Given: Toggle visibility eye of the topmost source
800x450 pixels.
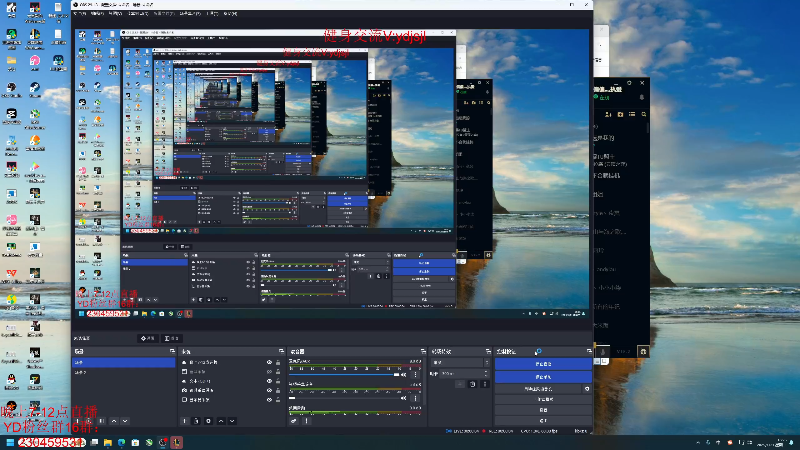Looking at the screenshot, I should (x=269, y=362).
